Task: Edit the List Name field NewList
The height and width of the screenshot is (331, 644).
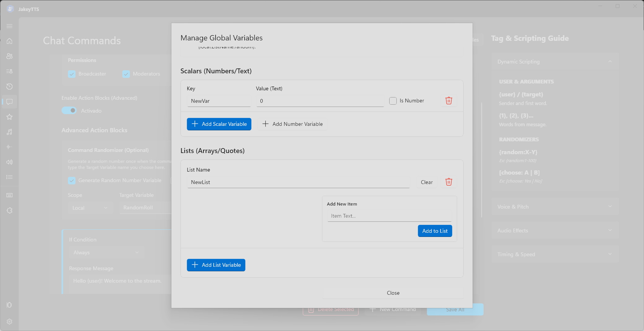Action: pos(298,182)
